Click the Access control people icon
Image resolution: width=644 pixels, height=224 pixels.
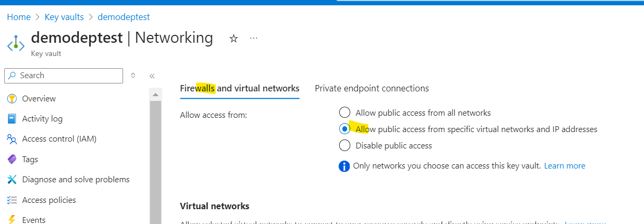[12, 139]
